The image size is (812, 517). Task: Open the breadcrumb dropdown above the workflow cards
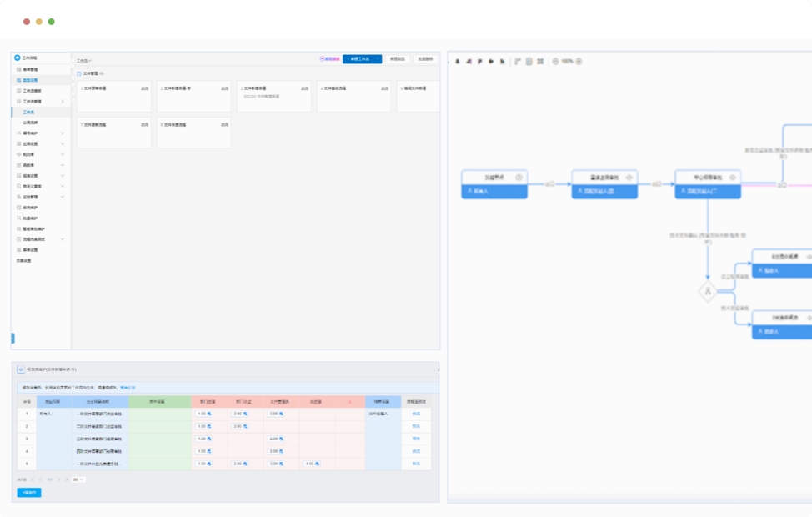(x=84, y=60)
